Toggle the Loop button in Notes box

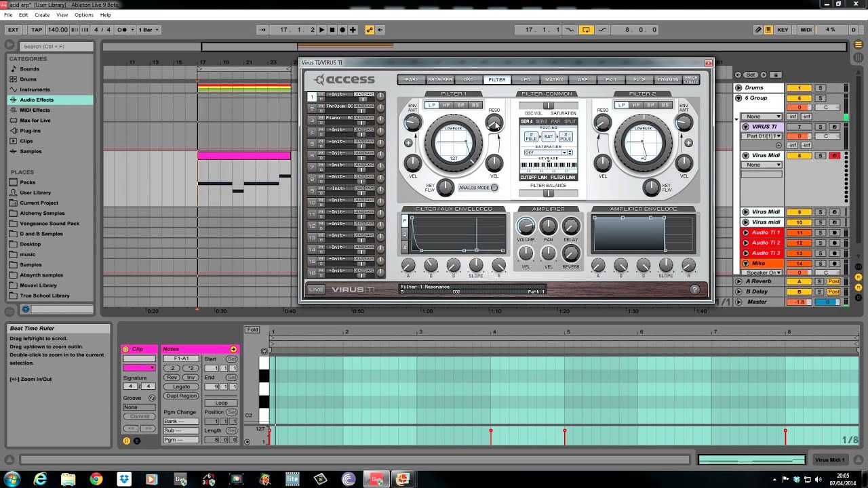click(x=222, y=403)
